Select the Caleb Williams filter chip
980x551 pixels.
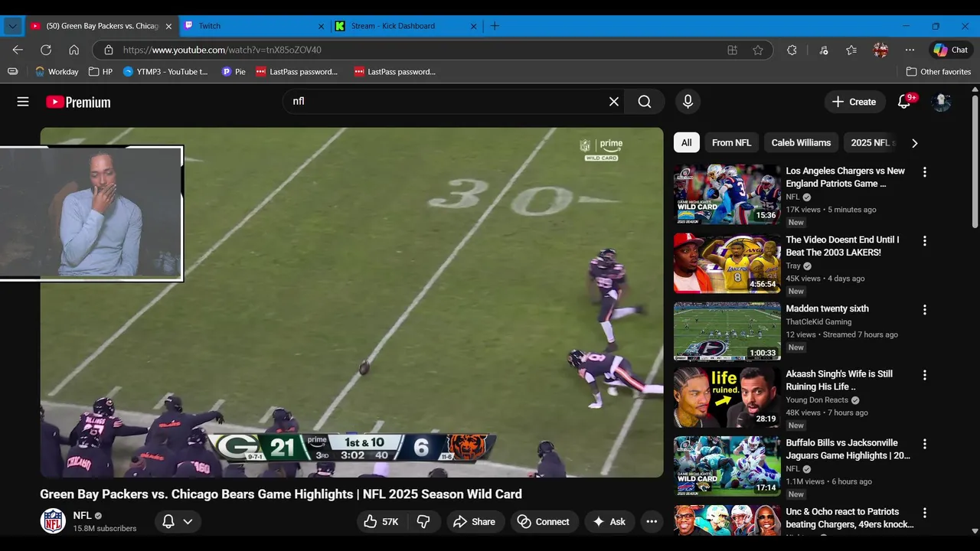click(x=801, y=142)
